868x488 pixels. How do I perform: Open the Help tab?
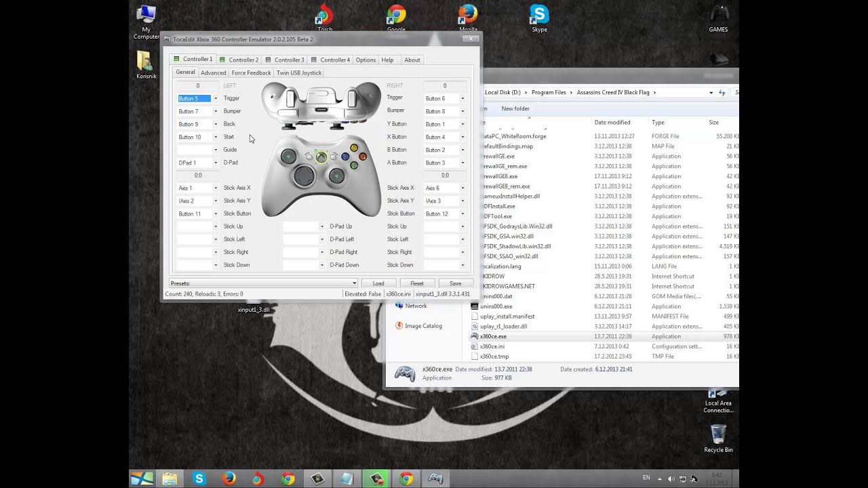pyautogui.click(x=387, y=60)
